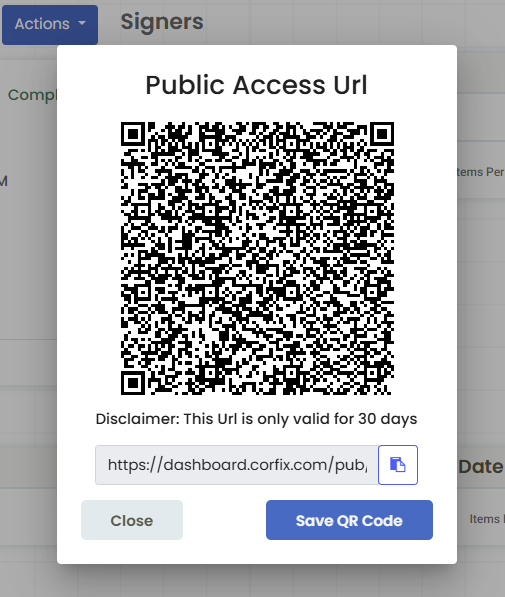The width and height of the screenshot is (505, 597).
Task: Click the Items label near bottom right
Action: point(485,519)
